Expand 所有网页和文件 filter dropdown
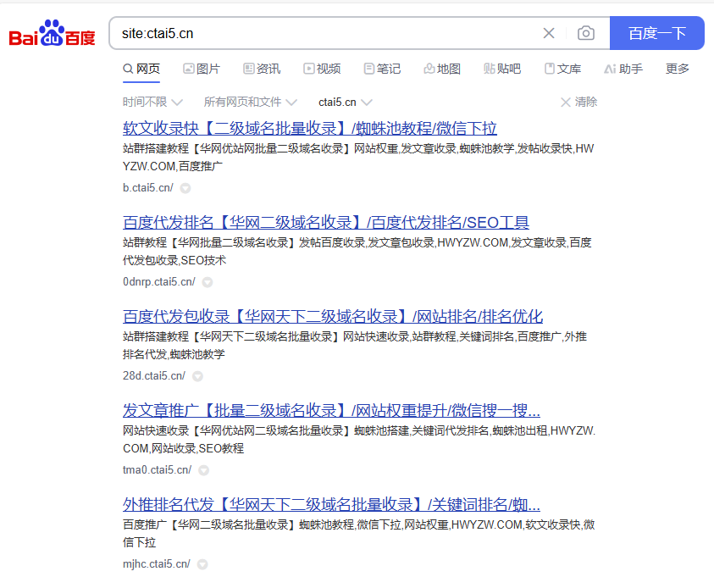Image resolution: width=714 pixels, height=588 pixels. (x=251, y=102)
